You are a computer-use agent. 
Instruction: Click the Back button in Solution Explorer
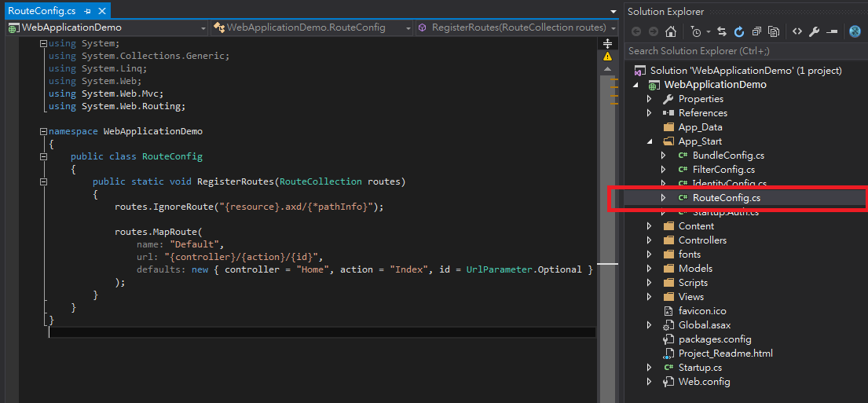pyautogui.click(x=636, y=31)
